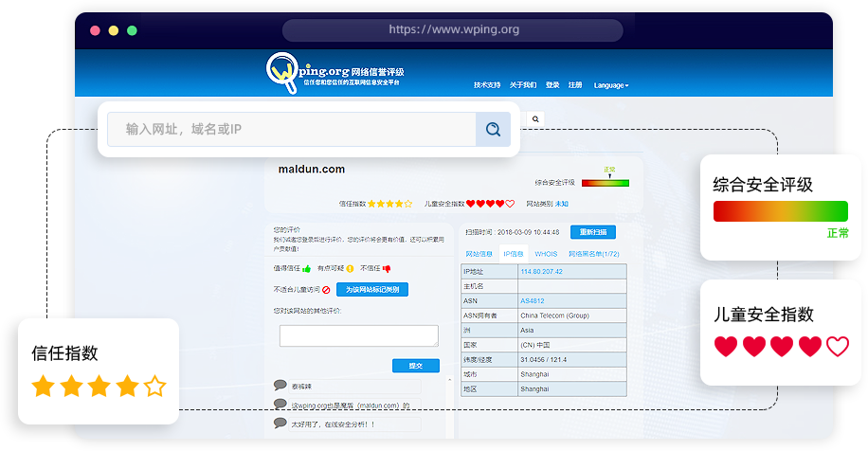Click the magnifier search button beside the URL input
This screenshot has height=451, width=868.
pyautogui.click(x=493, y=130)
